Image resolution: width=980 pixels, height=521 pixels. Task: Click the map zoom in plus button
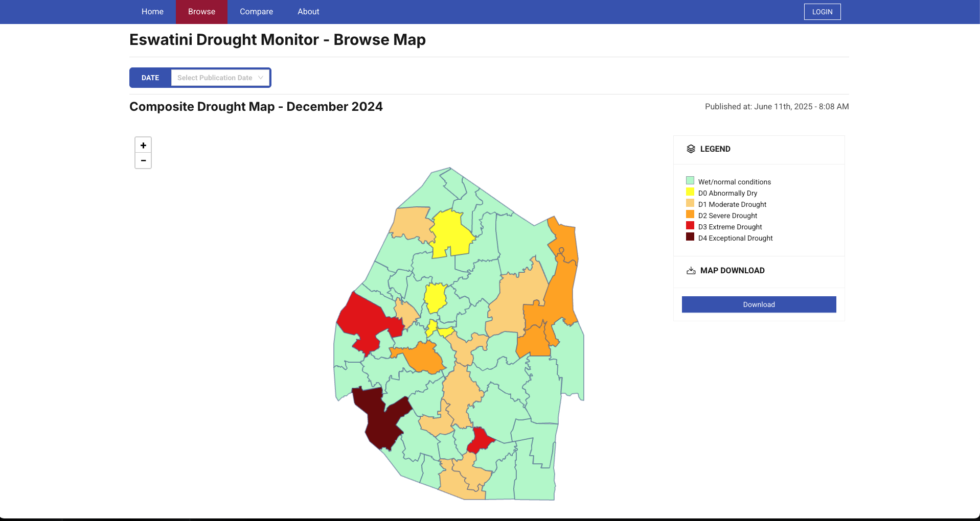point(143,146)
